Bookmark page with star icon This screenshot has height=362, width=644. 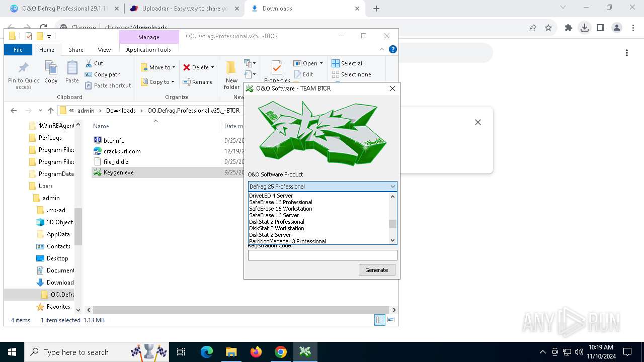point(548,28)
